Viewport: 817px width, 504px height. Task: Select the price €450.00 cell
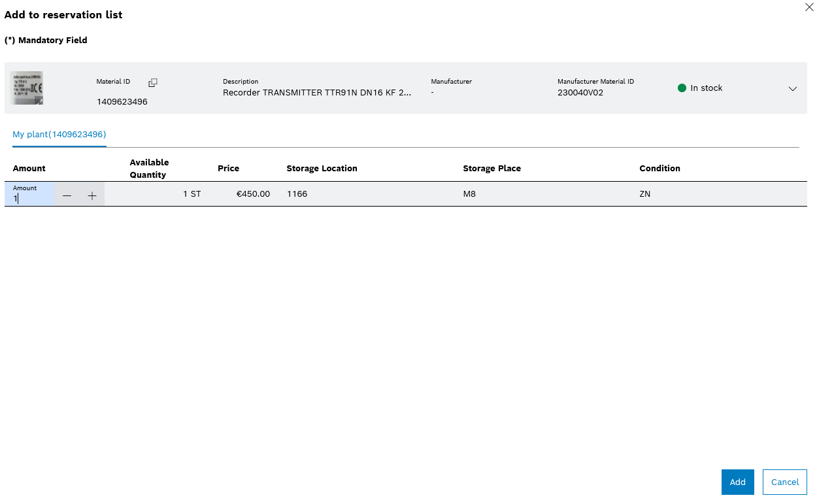click(x=254, y=194)
